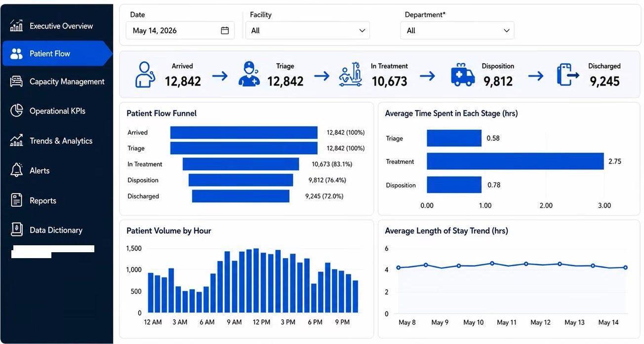This screenshot has width=644, height=344.
Task: Expand the Facility dropdown
Action: [308, 31]
